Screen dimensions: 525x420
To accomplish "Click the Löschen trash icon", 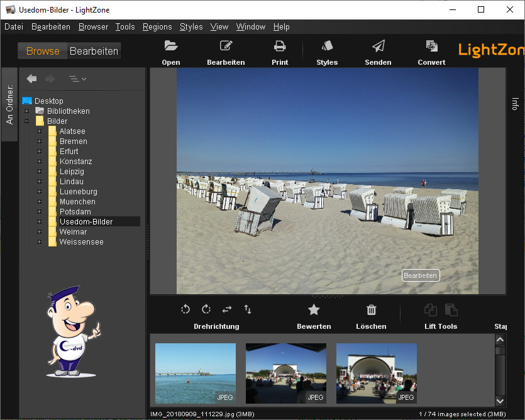I will (371, 309).
